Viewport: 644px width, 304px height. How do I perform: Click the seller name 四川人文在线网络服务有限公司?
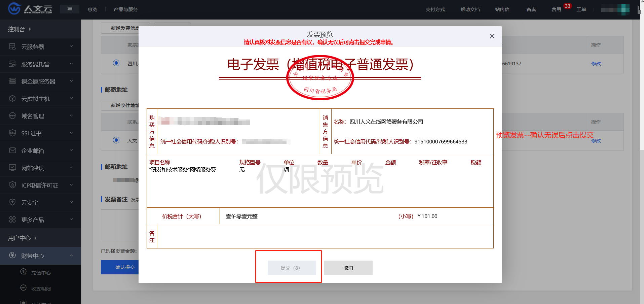tap(386, 122)
